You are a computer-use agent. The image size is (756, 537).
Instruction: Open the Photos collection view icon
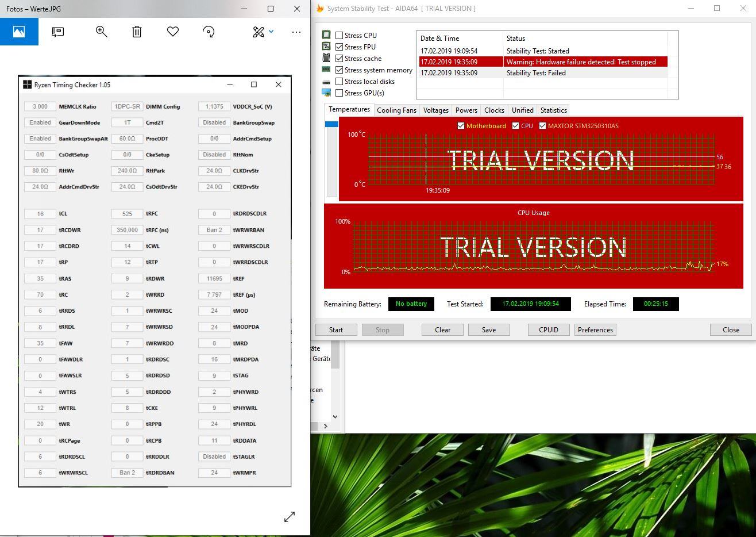tap(19, 32)
